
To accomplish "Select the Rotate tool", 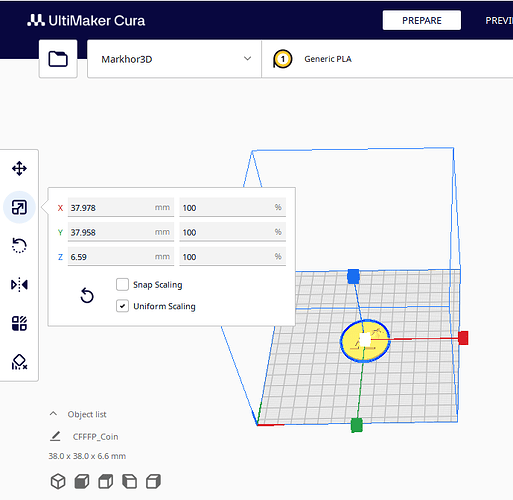I will click(19, 246).
